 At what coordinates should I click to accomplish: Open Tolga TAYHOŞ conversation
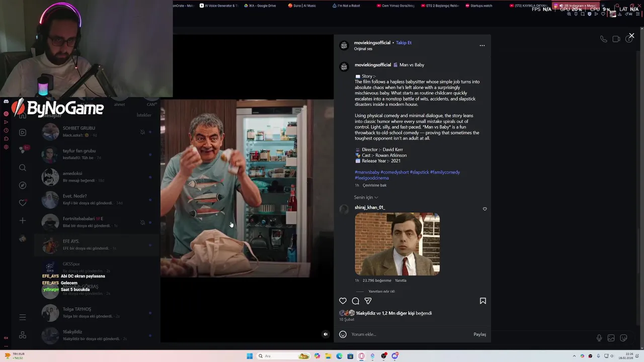pos(97,313)
